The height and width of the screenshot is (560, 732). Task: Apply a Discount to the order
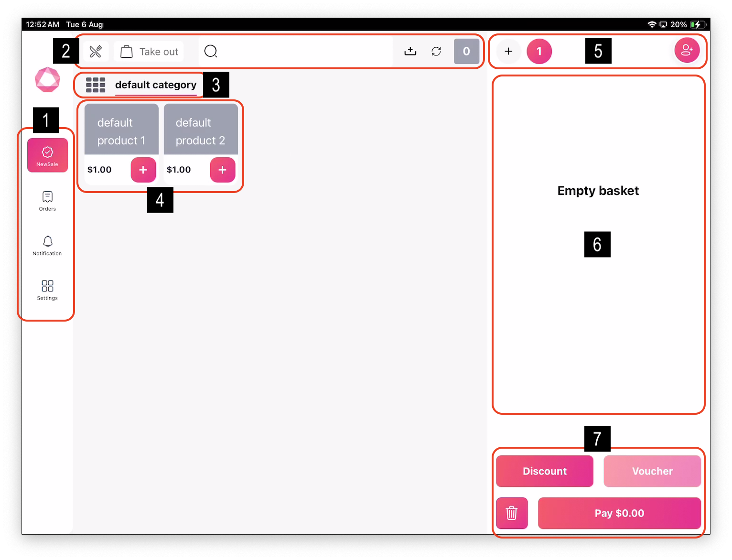(x=545, y=471)
